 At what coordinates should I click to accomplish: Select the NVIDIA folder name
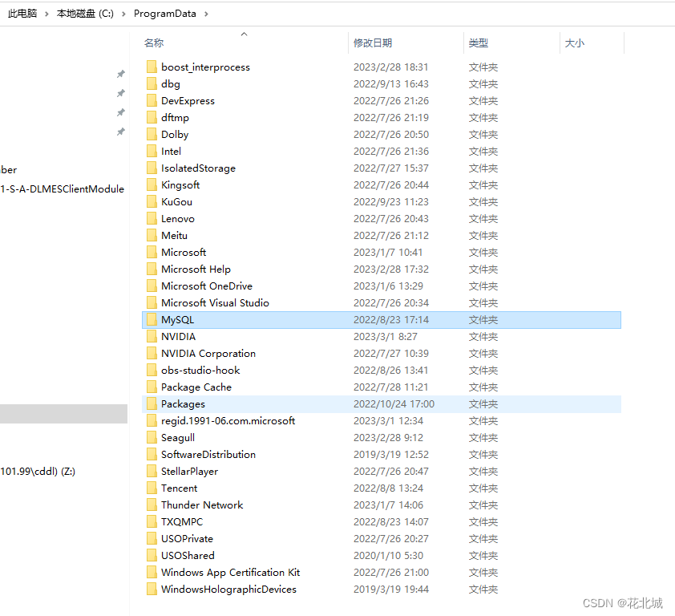pyautogui.click(x=178, y=336)
